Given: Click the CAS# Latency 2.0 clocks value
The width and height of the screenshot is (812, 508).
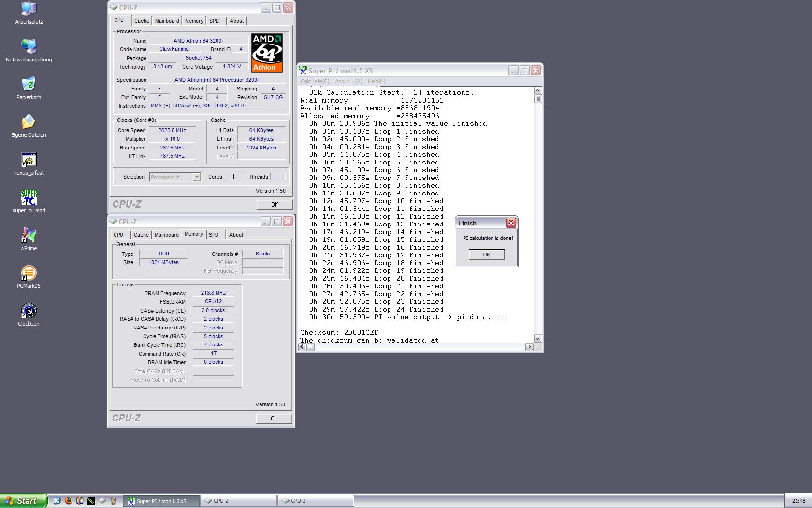Looking at the screenshot, I should coord(213,310).
